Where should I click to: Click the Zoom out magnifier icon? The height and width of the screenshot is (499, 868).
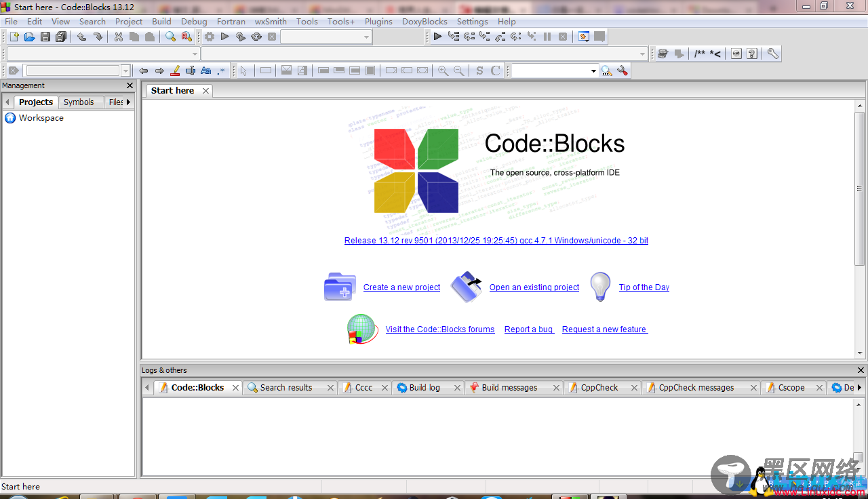click(x=459, y=71)
